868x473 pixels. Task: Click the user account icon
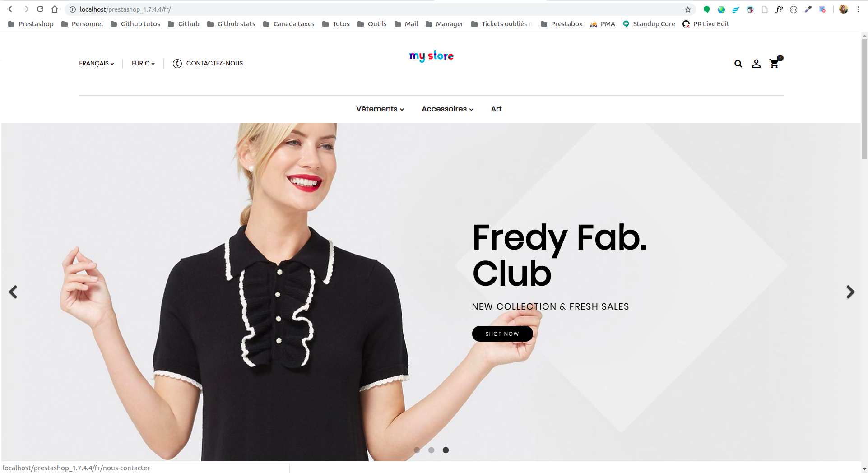756,64
